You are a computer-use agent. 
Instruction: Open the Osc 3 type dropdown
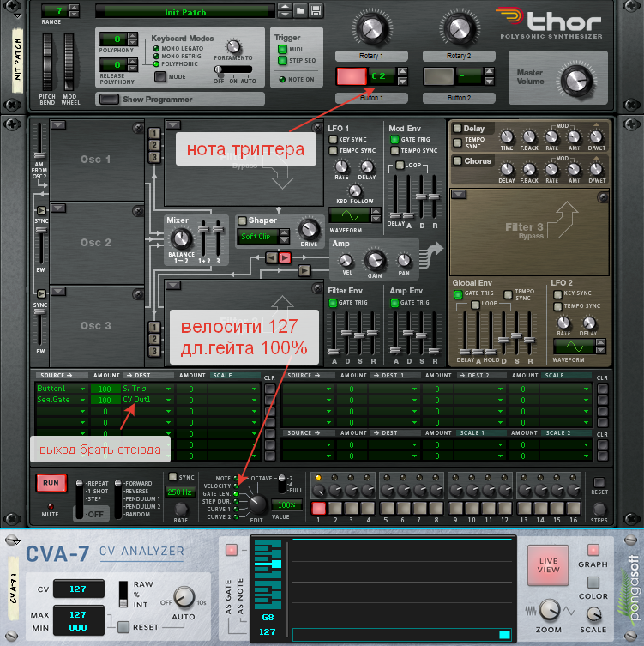(x=58, y=292)
